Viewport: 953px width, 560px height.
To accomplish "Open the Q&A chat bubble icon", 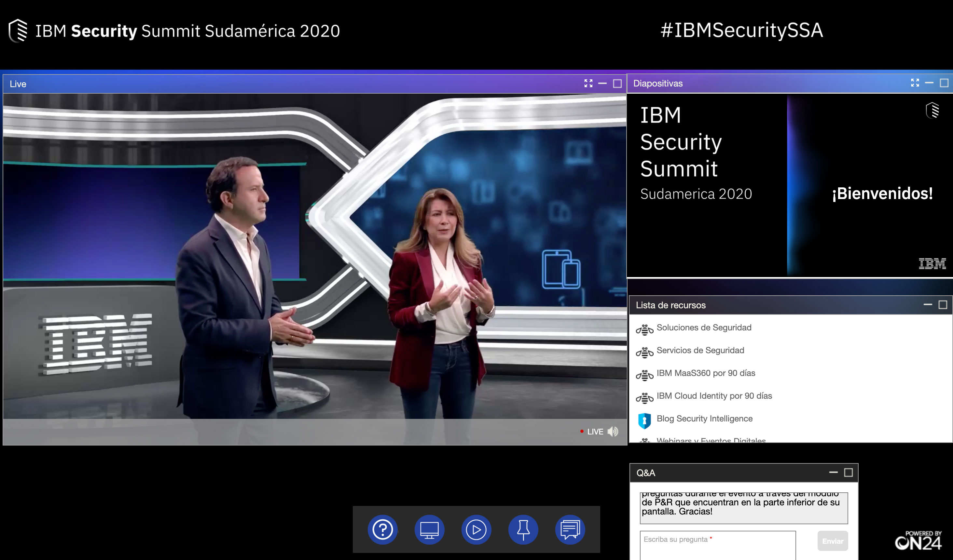I will [570, 529].
